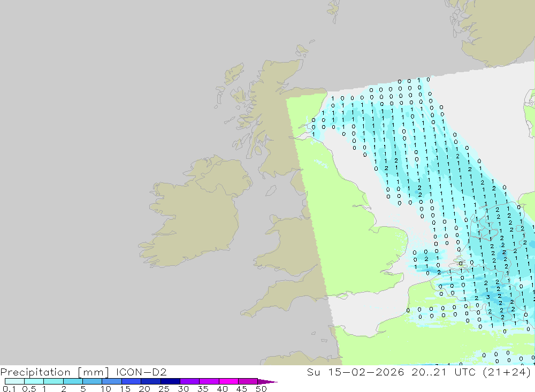Pick the legend swatch between 10 and 15
This screenshot has height=392, width=535.
point(112,381)
